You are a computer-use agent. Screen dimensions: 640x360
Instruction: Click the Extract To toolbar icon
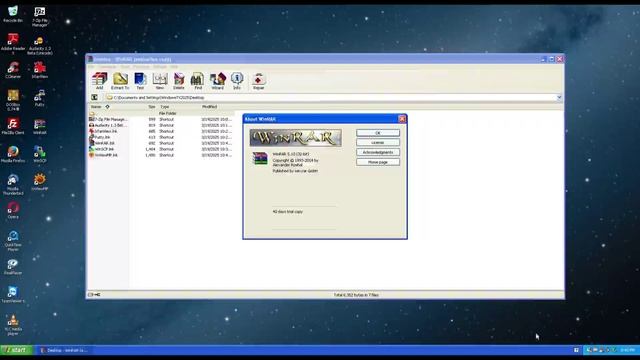tap(120, 81)
